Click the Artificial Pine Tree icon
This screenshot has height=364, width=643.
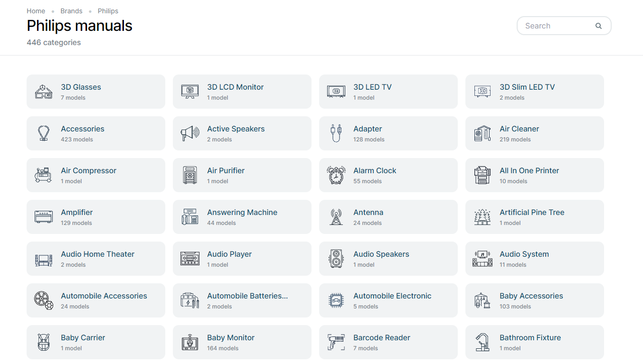click(482, 217)
